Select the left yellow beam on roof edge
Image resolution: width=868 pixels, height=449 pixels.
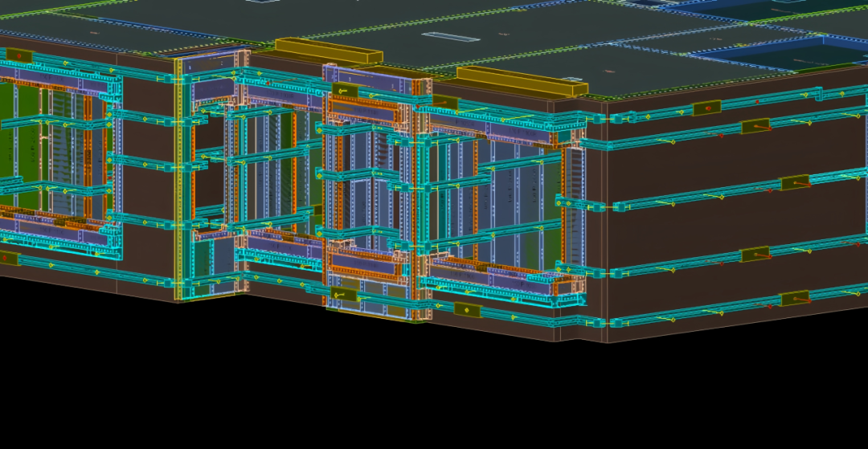tap(328, 51)
